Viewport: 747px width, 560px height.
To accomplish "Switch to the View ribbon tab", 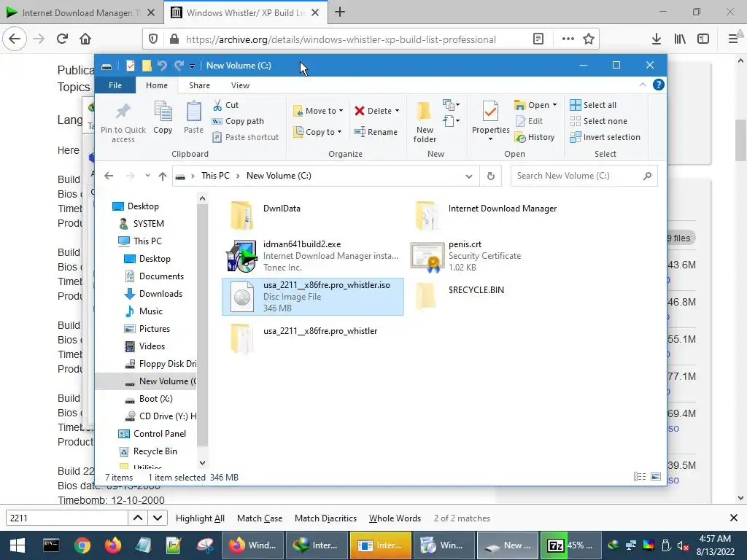I will click(x=240, y=85).
